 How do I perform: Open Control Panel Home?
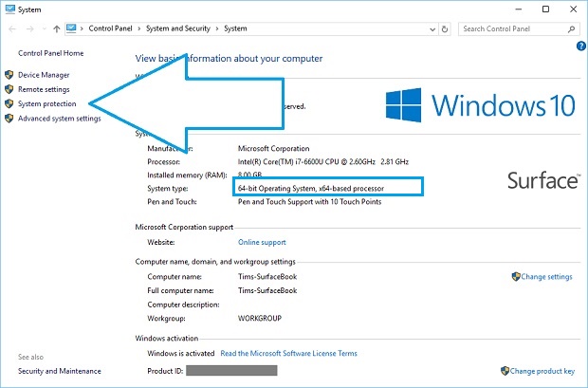51,53
